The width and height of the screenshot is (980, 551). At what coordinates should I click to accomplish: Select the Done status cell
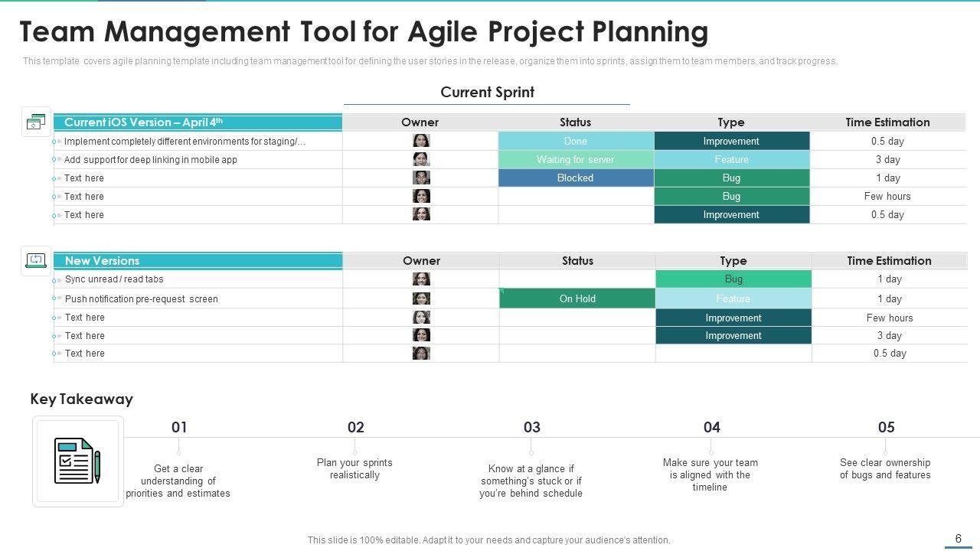(x=576, y=141)
